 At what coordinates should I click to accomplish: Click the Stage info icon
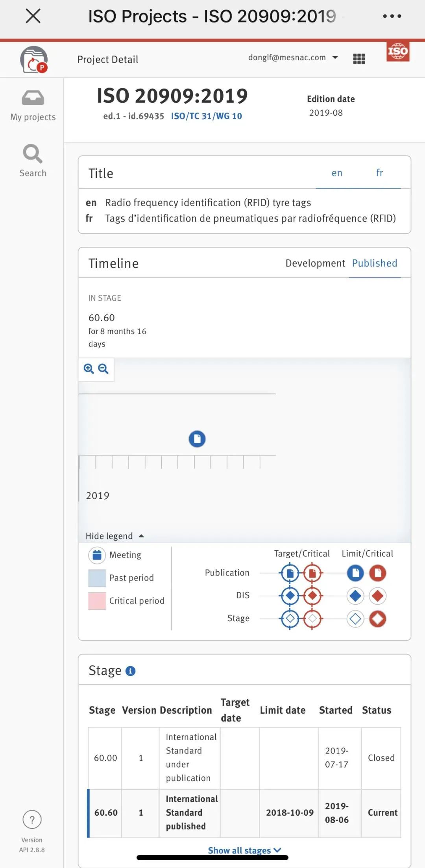[x=130, y=671]
